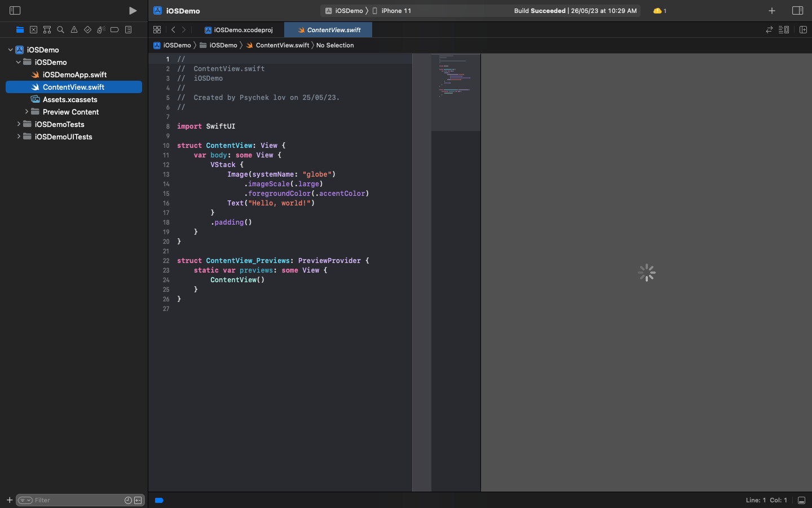
Task: Open iOSDemoApp.swift in the navigator
Action: (74, 75)
